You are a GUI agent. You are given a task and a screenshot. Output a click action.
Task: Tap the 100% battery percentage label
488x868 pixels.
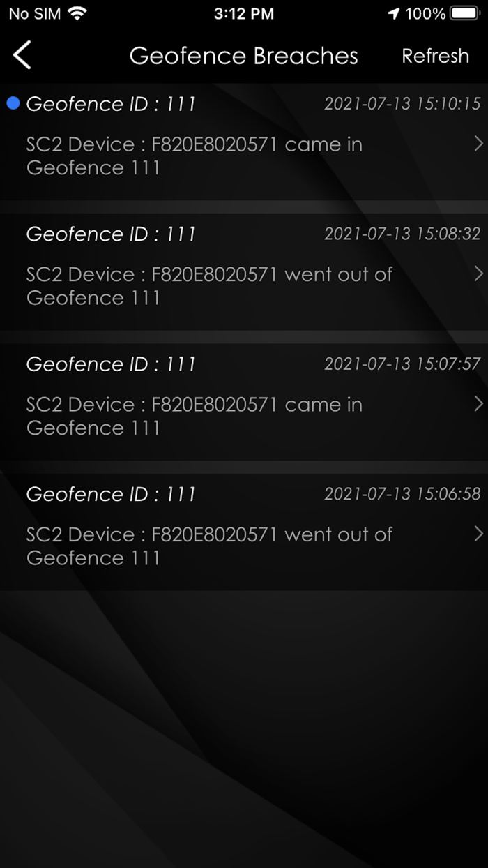point(425,13)
